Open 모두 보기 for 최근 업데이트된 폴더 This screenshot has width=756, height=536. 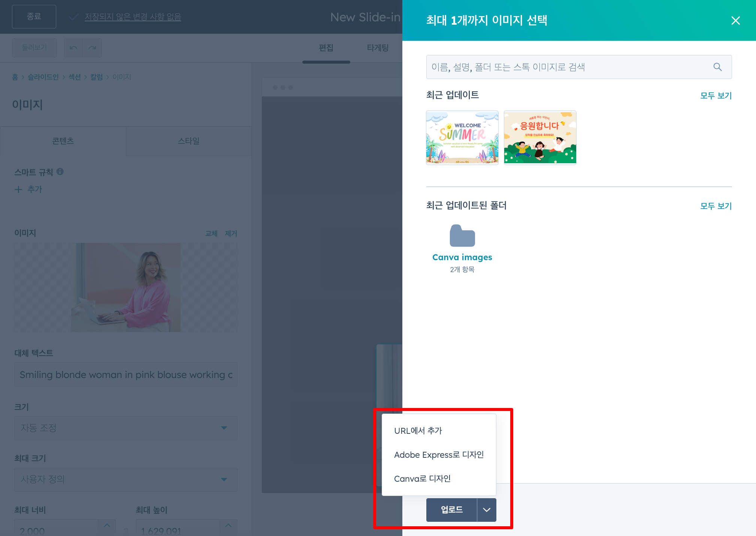(716, 206)
